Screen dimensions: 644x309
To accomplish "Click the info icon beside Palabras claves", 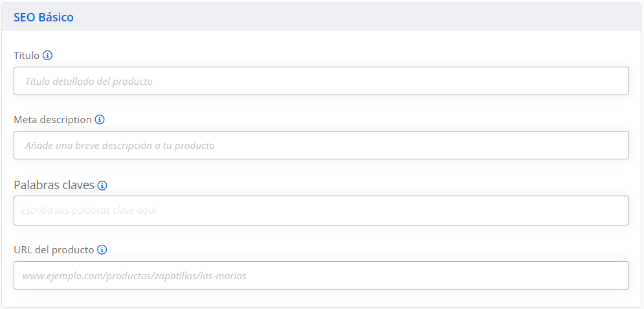I will (102, 186).
